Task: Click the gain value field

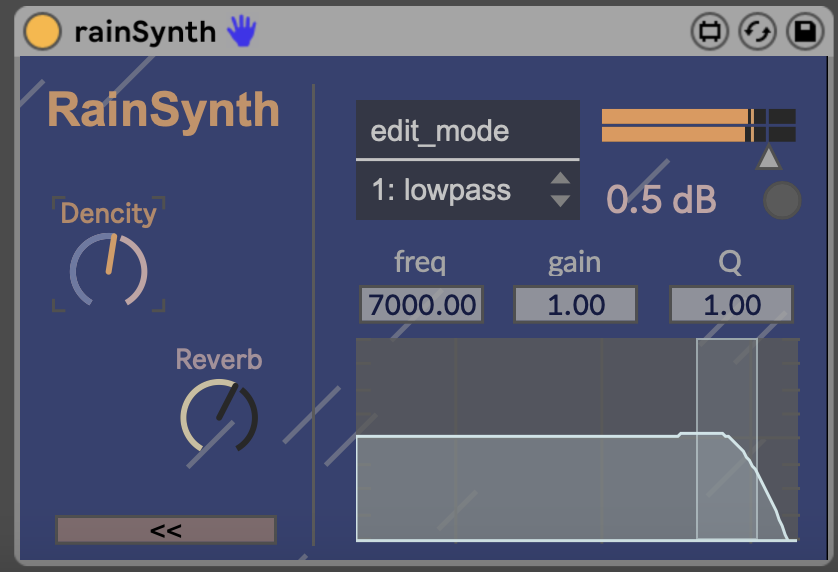Action: tap(575, 305)
